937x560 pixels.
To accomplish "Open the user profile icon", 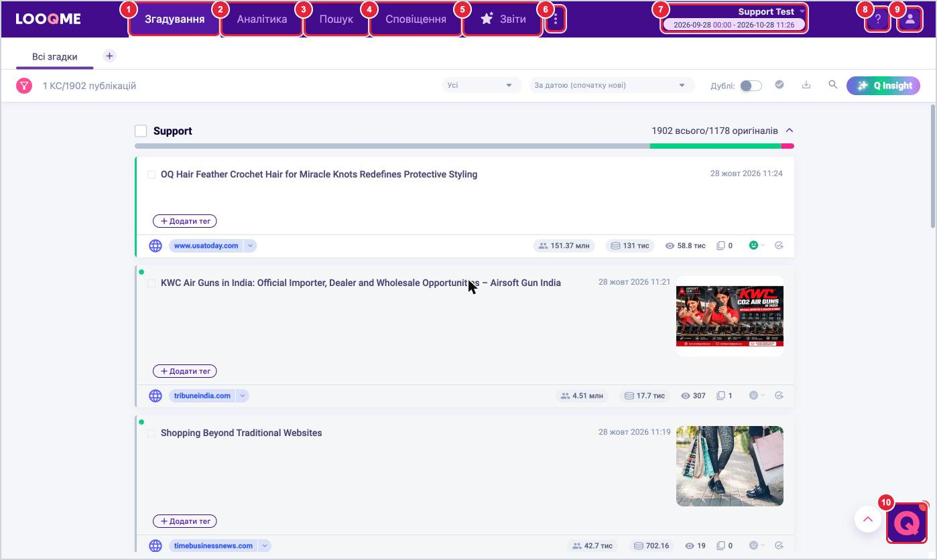I will pos(910,19).
